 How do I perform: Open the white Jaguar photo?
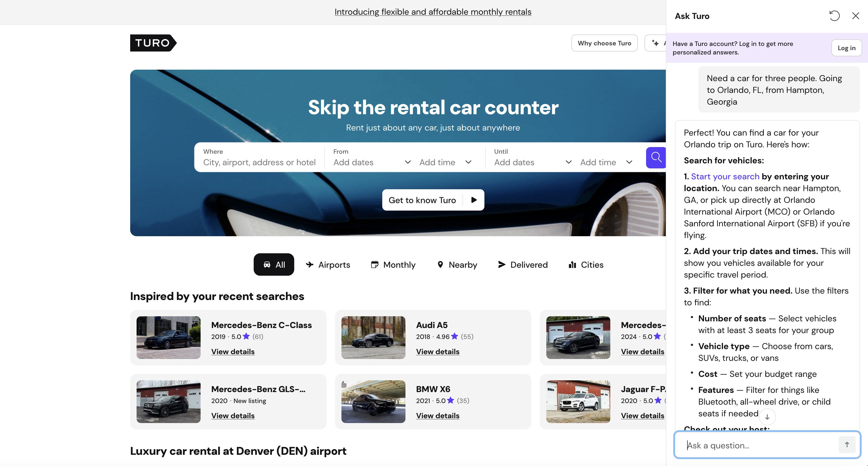coord(578,402)
